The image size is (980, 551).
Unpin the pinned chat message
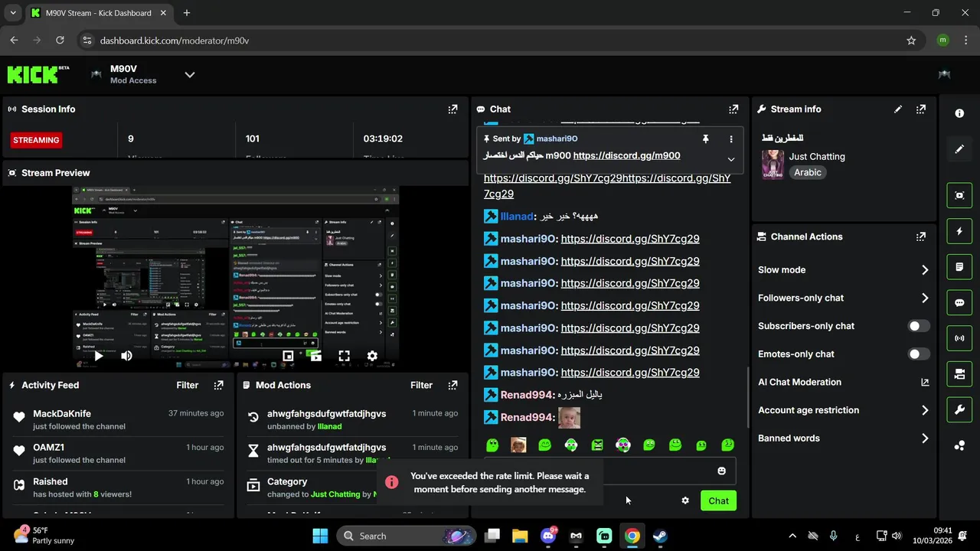705,139
